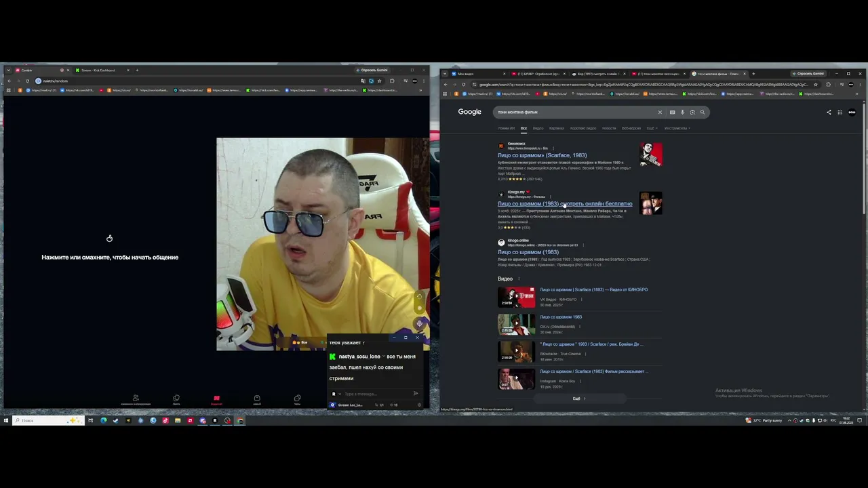
Task: Open the Kinopoisk Scarface poster thumbnail
Action: pyautogui.click(x=651, y=155)
